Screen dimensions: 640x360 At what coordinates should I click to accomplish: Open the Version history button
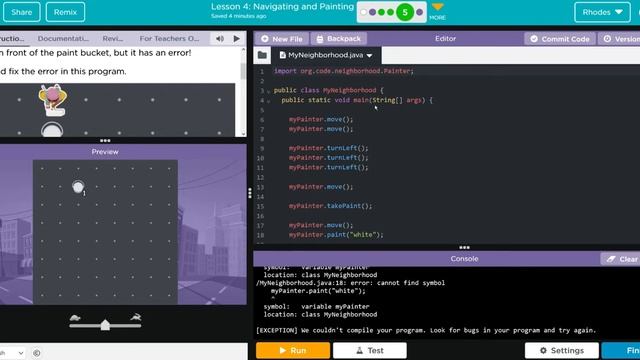[620, 39]
